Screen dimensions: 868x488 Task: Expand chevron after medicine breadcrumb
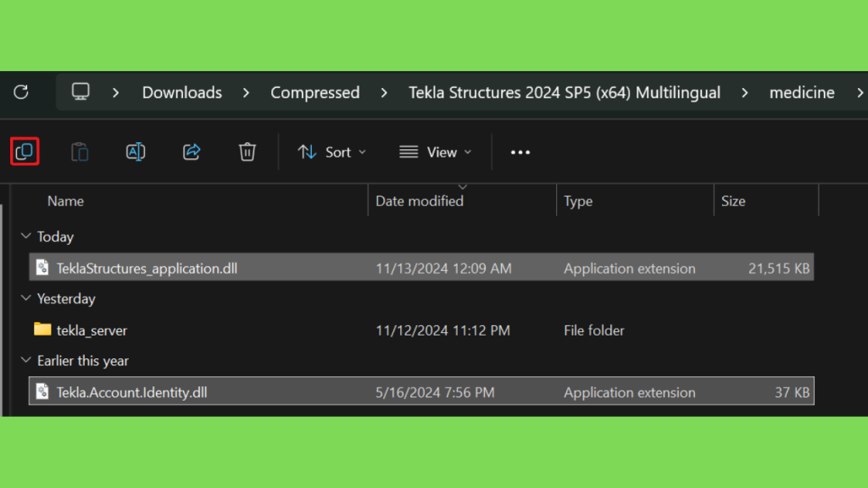(860, 92)
